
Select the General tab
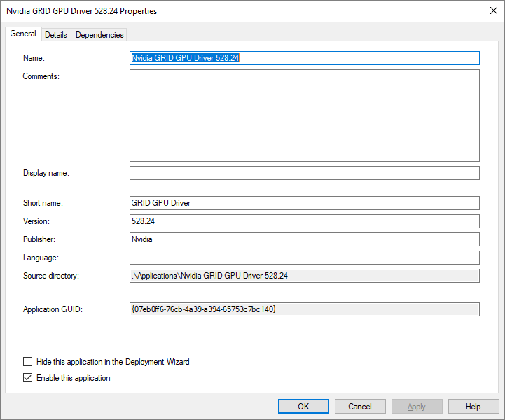pos(23,34)
